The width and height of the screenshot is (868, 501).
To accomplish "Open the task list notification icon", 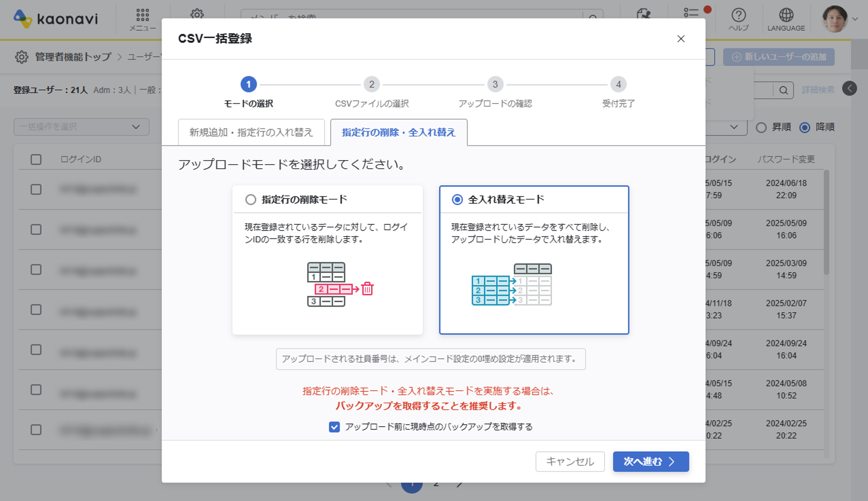I will tap(691, 13).
